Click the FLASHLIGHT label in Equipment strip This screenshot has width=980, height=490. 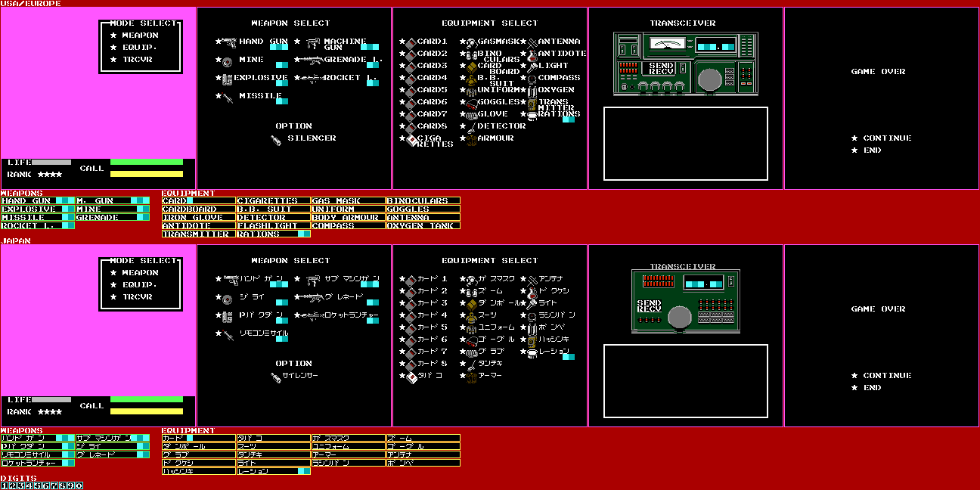266,226
